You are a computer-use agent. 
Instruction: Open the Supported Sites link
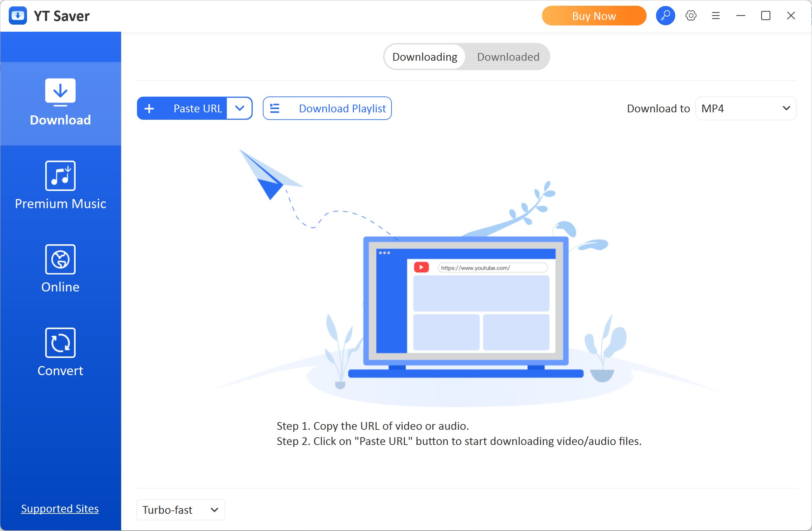point(60,508)
